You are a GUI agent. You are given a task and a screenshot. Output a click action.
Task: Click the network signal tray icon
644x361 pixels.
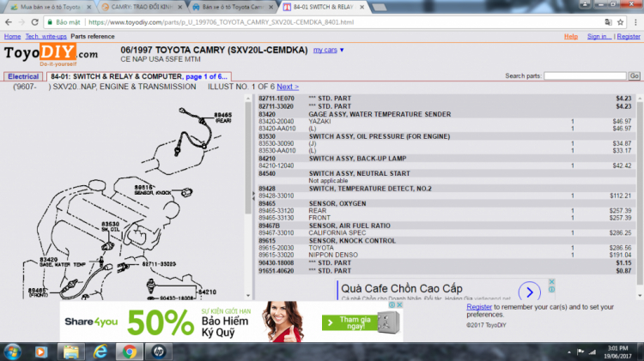(x=592, y=352)
